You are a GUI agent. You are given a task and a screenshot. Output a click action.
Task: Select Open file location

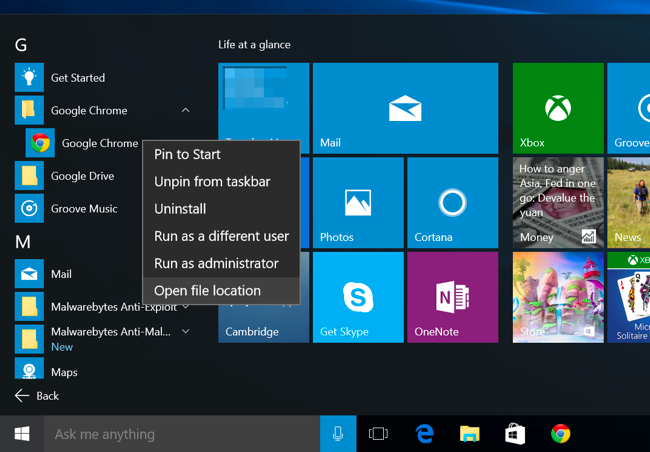(x=207, y=291)
